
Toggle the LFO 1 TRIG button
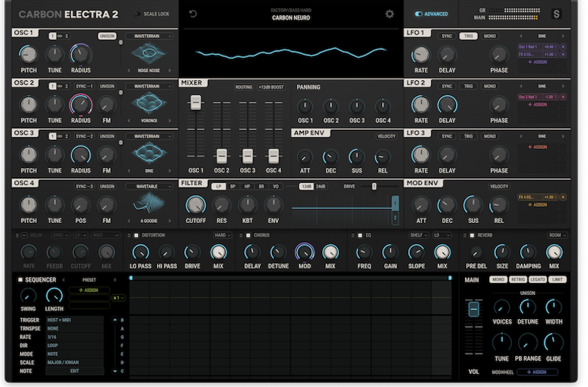pos(468,36)
